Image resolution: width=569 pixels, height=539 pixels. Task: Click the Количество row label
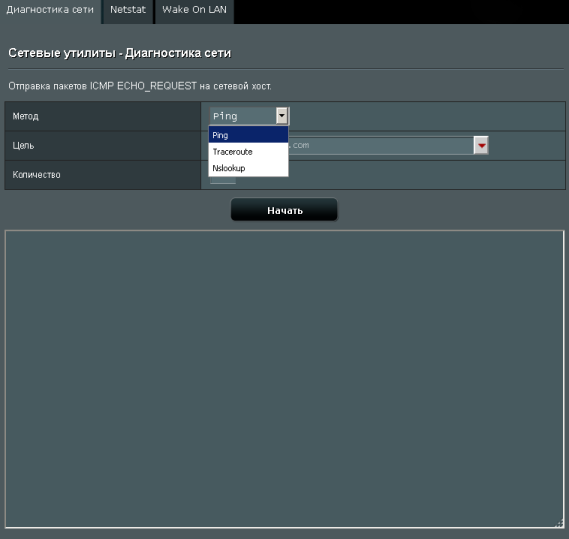36,175
